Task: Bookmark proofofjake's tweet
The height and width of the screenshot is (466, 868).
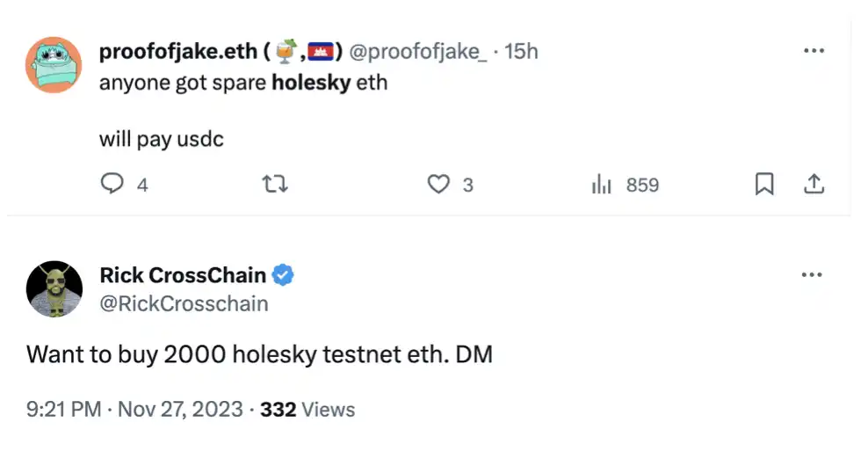Action: coord(764,185)
